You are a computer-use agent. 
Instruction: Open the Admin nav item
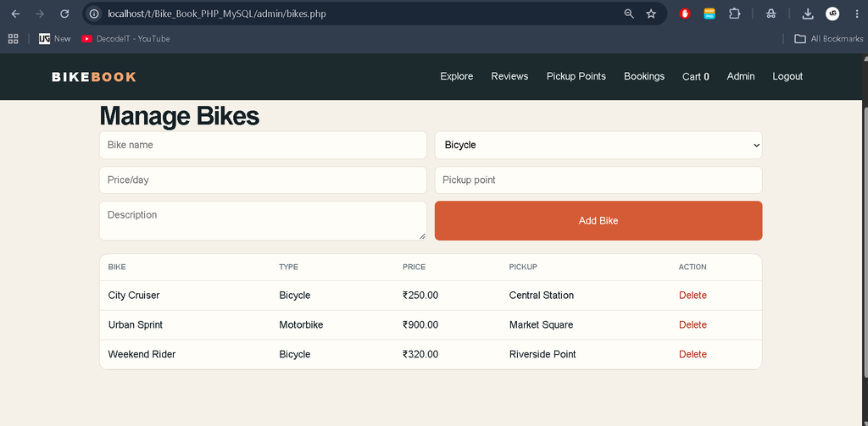(x=741, y=76)
